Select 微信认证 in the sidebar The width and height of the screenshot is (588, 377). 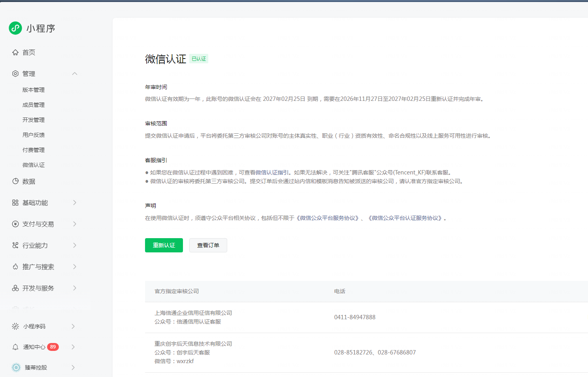click(34, 165)
